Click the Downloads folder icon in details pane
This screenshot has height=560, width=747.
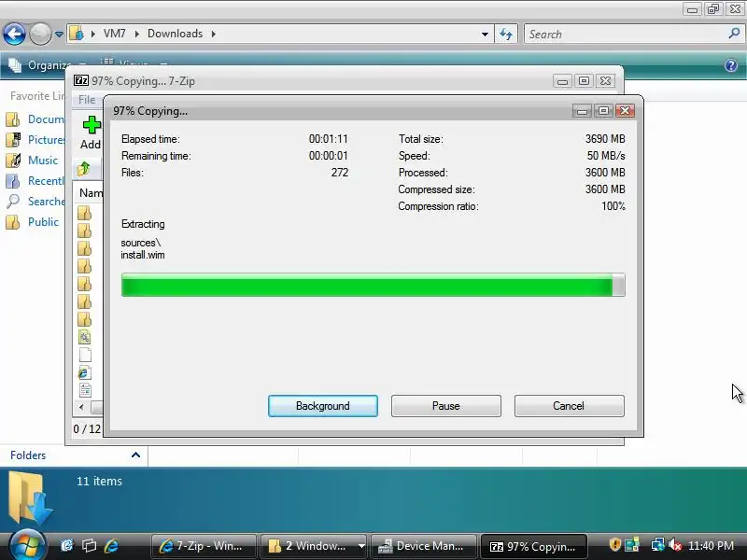[30, 497]
